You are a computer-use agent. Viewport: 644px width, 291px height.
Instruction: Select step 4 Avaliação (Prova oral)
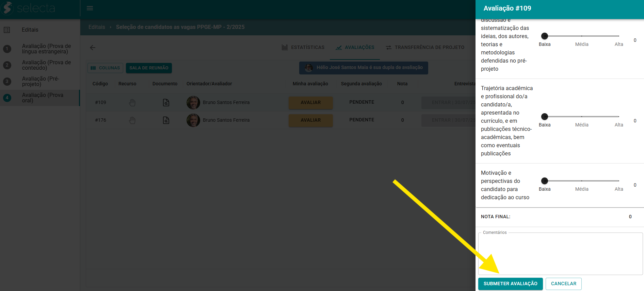pyautogui.click(x=40, y=98)
